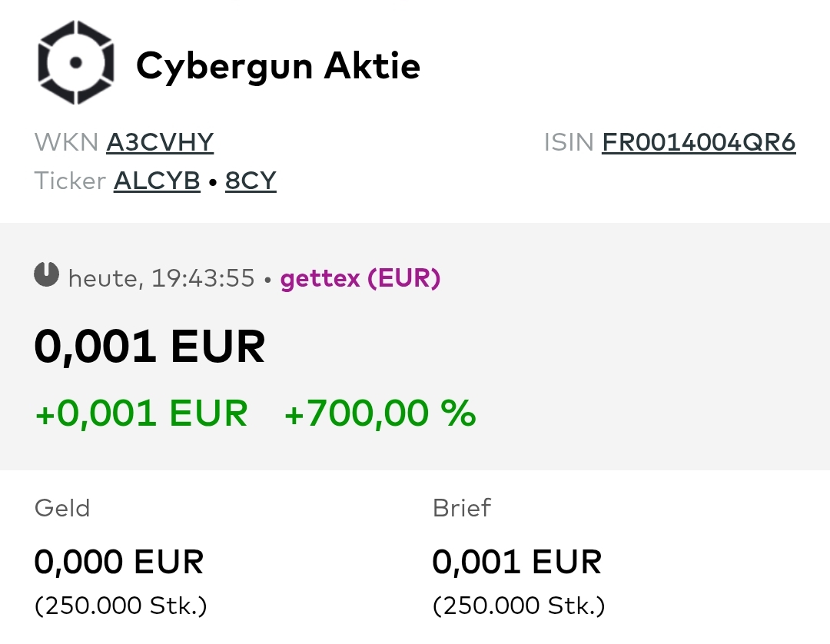830x644 pixels.
Task: Open the WKN link A3CVHY
Action: [159, 142]
